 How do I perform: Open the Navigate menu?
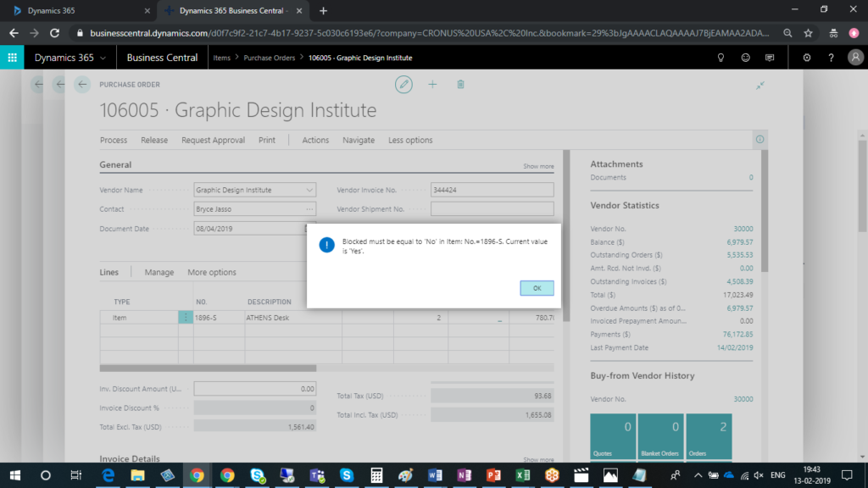pyautogui.click(x=358, y=141)
